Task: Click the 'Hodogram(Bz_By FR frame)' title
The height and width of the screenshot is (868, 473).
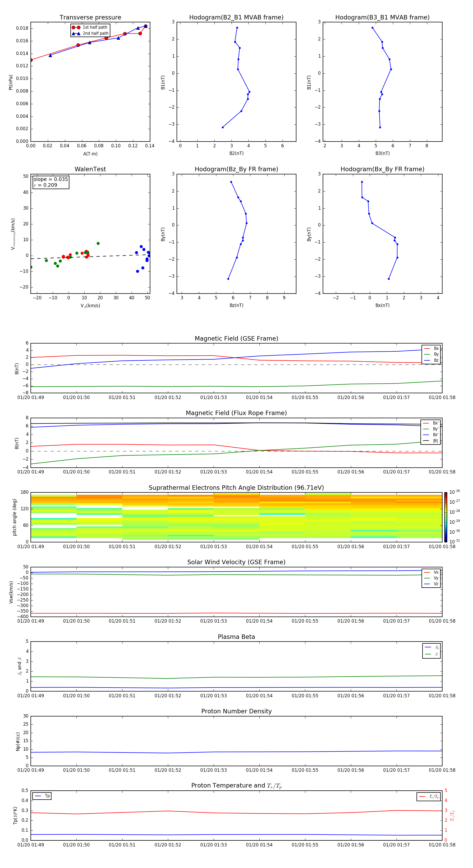Action: coord(236,169)
